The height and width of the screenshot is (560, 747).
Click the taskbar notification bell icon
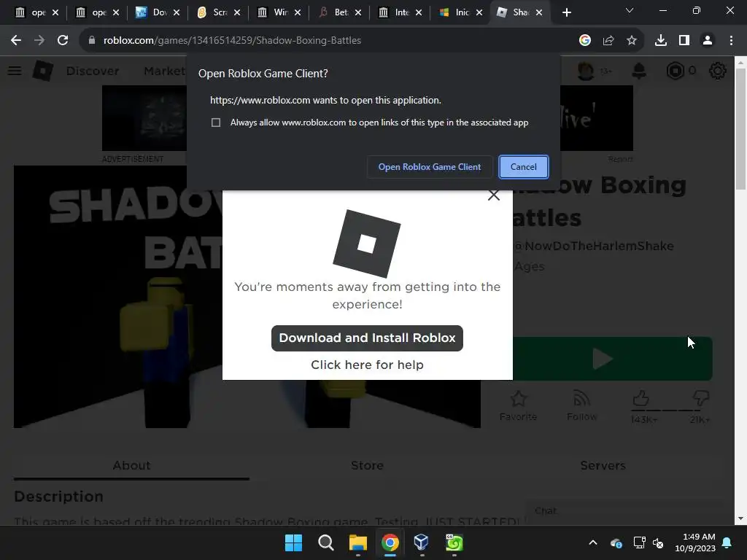tap(727, 542)
